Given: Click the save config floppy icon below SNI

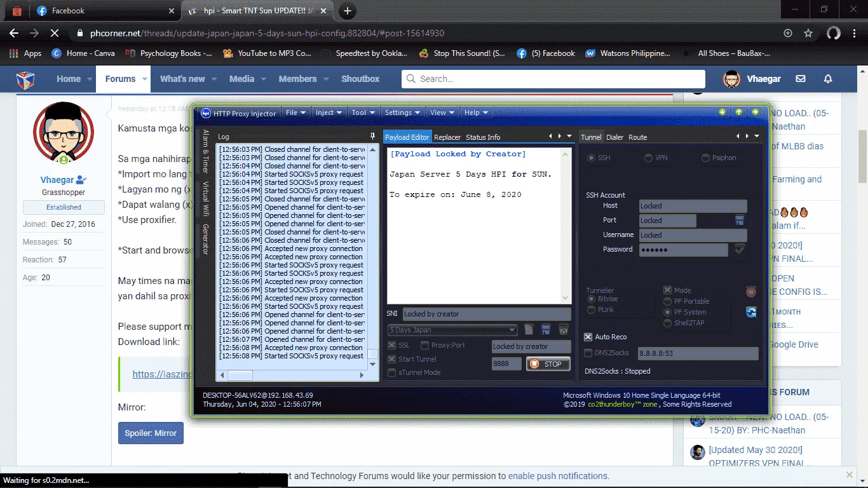Looking at the screenshot, I should coord(546,329).
